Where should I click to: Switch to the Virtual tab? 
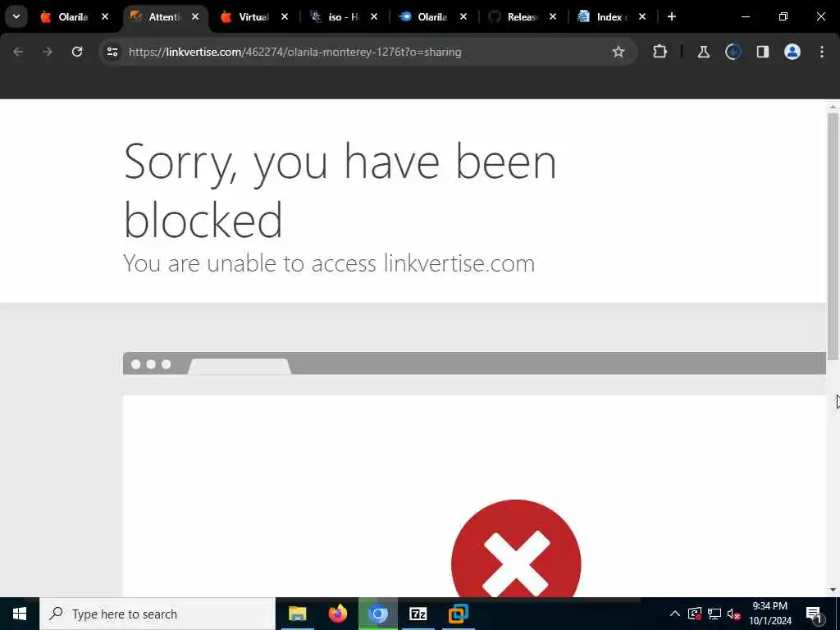(x=246, y=16)
